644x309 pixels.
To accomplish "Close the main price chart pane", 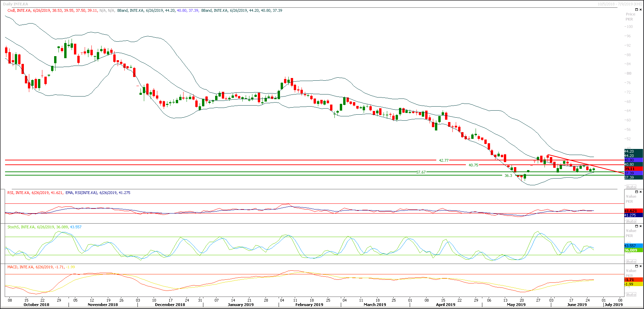I will click(640, 10).
